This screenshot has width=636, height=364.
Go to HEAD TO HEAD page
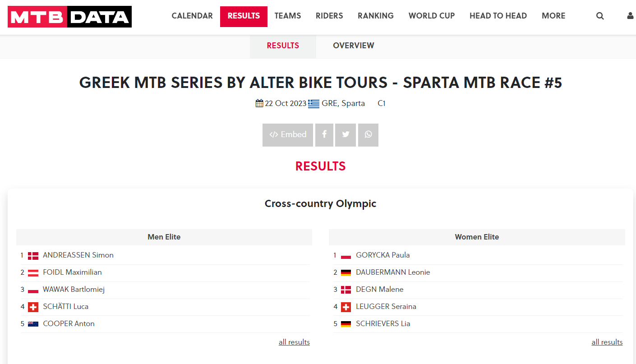coord(498,16)
